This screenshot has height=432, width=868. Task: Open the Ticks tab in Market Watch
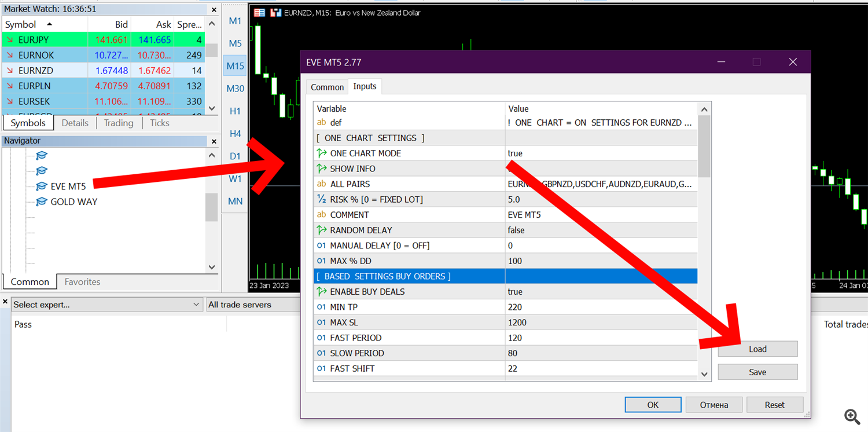[160, 123]
